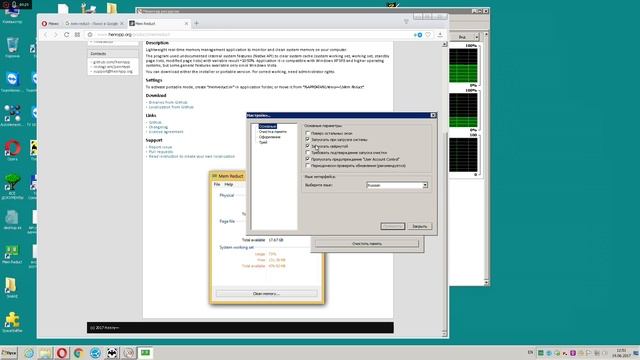This screenshot has width=640, height=360.
Task: Click the EN language indicator in tray
Action: 530,352
